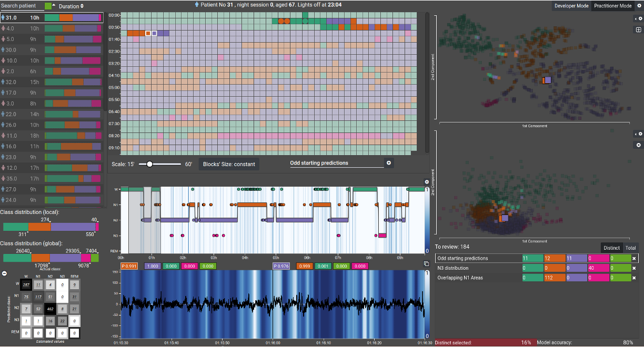Click the plus-box icon beside upper scatter plot
This screenshot has height=347, width=644.
[639, 30]
